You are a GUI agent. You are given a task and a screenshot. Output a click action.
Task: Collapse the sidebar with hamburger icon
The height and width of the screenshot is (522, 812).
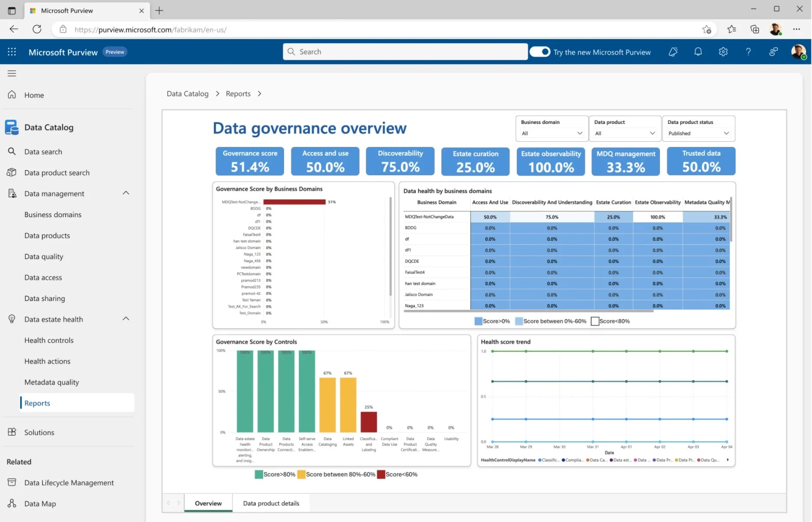tap(12, 73)
